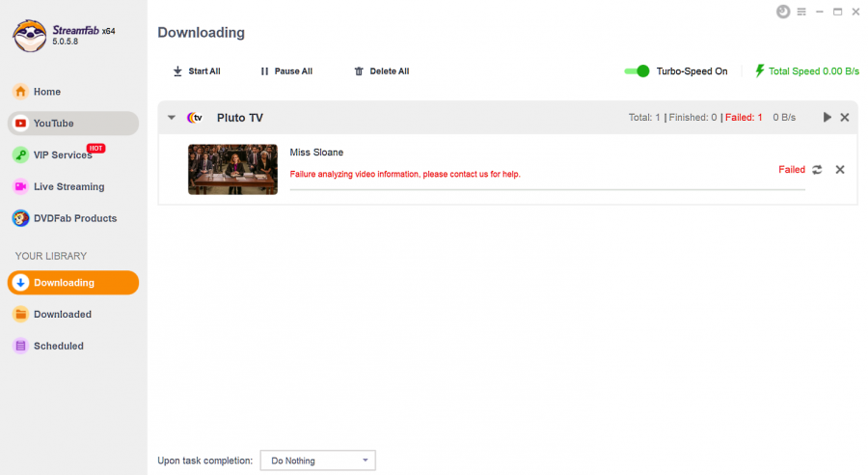
Task: Click the Miss Sloane thumbnail
Action: pos(232,170)
